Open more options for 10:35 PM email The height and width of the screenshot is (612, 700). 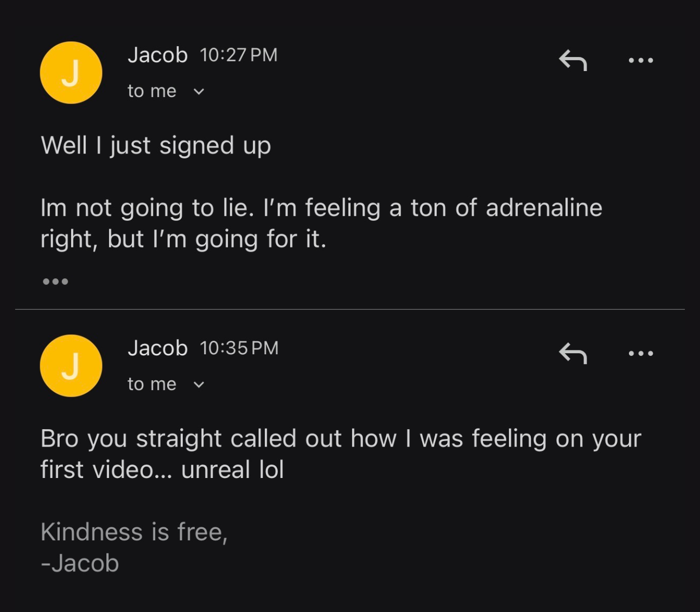(641, 353)
